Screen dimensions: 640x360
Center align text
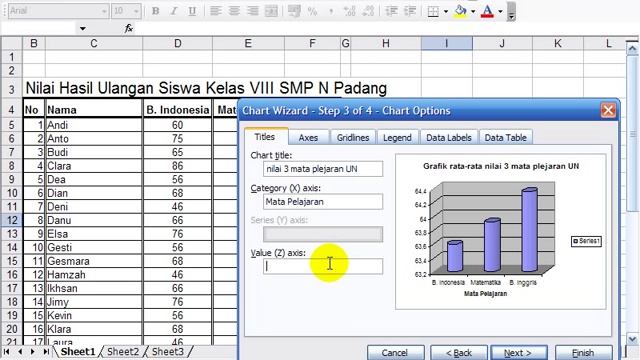tap(234, 11)
